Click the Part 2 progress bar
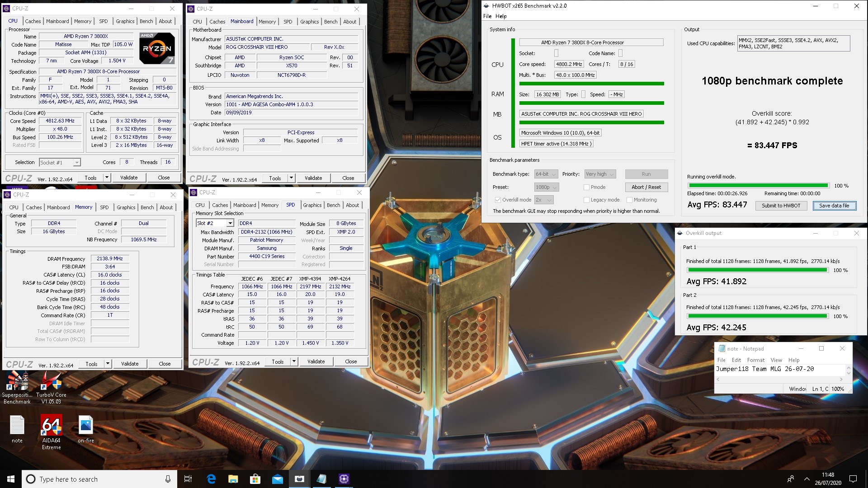868x488 pixels. [x=757, y=316]
